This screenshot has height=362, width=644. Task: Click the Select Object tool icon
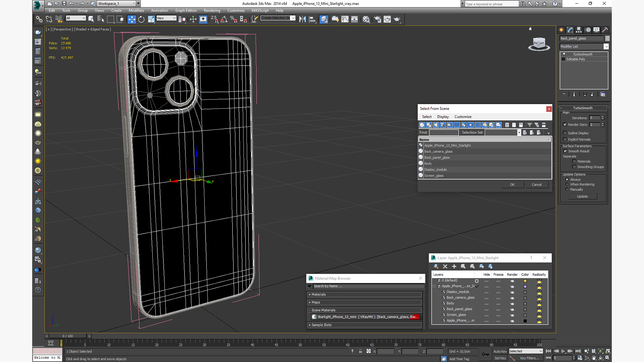point(91,19)
